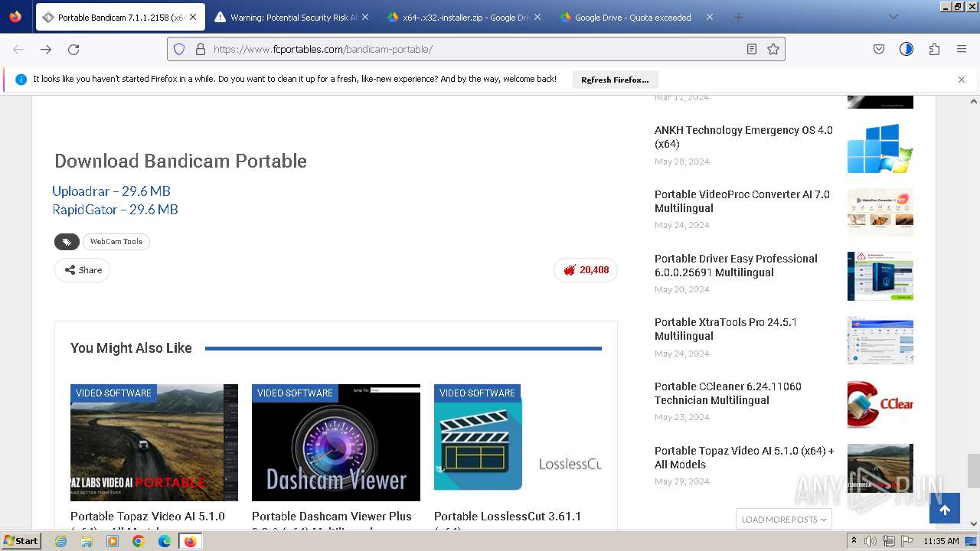
Task: Click the Dark Reader style extension icon
Action: tap(906, 49)
